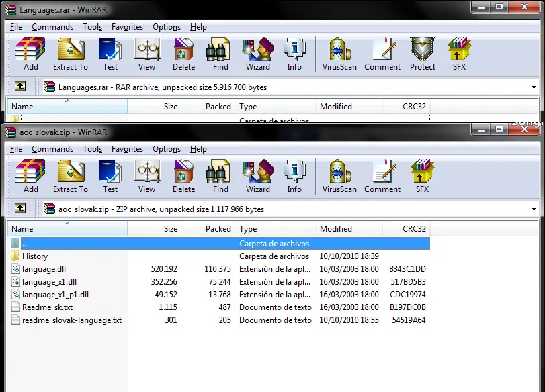Open Options menu in aoc_slovak.zip window
The height and width of the screenshot is (392, 545).
(167, 149)
